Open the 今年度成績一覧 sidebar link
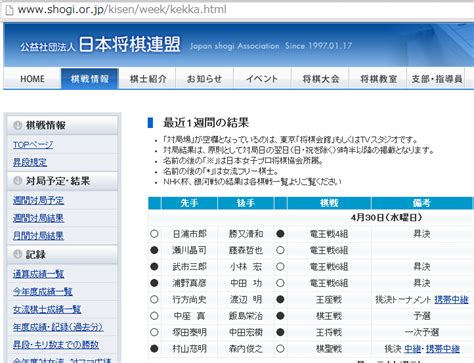The height and width of the screenshot is (363, 474). (x=43, y=292)
